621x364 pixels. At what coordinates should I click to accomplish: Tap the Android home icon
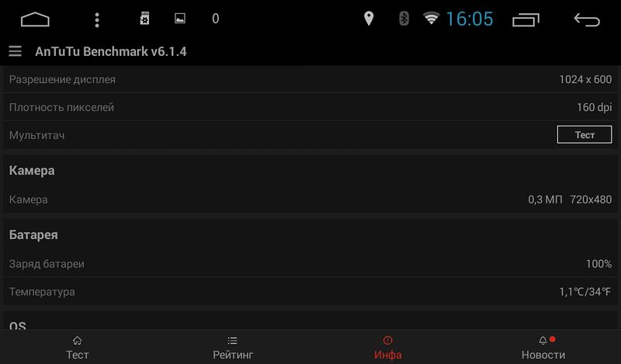[x=35, y=19]
